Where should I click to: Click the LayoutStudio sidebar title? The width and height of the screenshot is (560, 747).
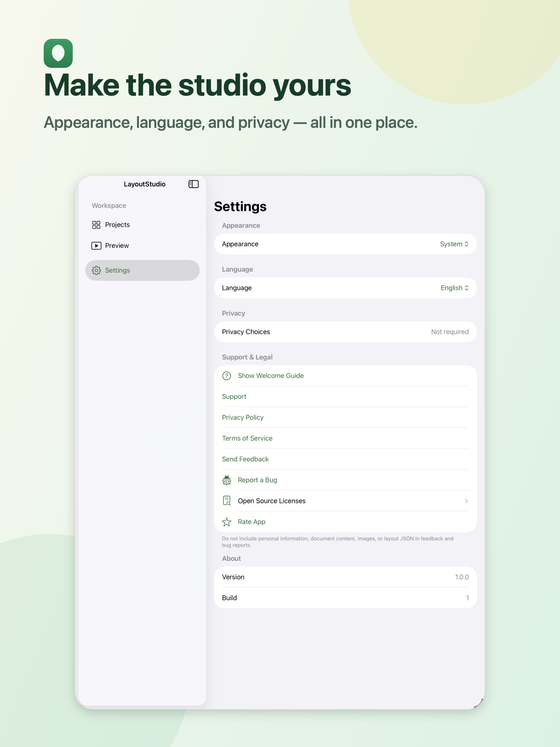tap(144, 184)
